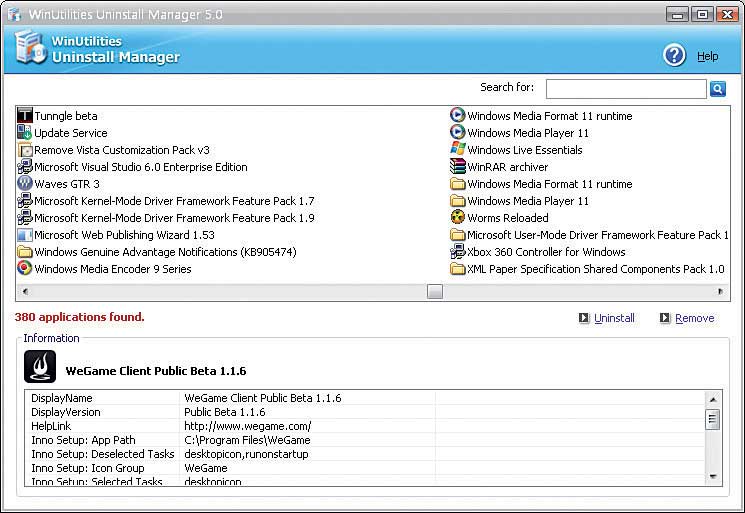Click WeGame Client Public Beta 1.1.6 heading
The height and width of the screenshot is (513, 745).
(156, 371)
